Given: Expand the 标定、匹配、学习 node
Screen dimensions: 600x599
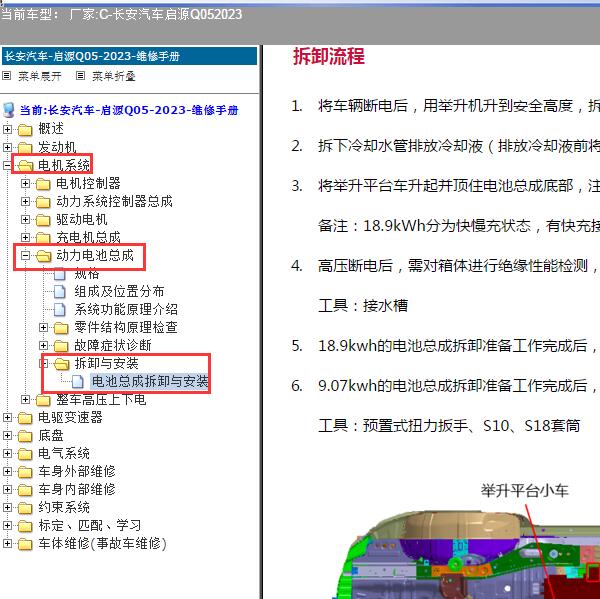Looking at the screenshot, I should click(7, 526).
